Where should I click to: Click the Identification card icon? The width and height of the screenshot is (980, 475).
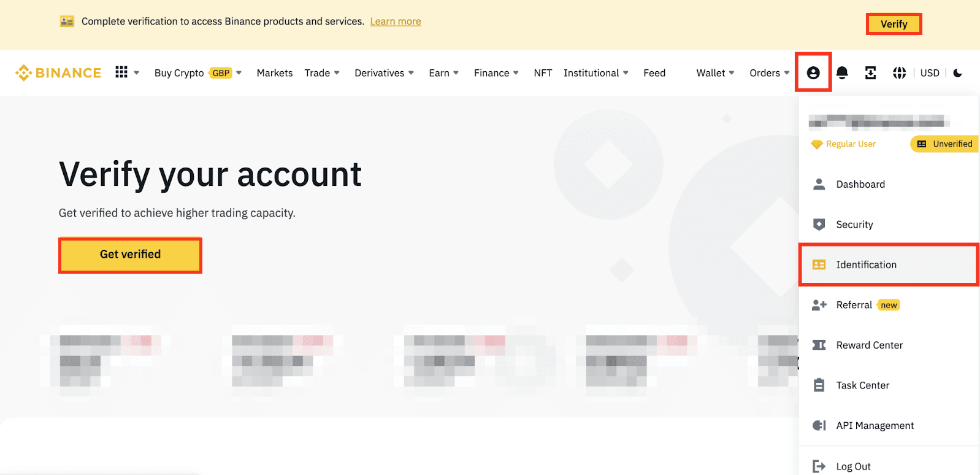[819, 265]
